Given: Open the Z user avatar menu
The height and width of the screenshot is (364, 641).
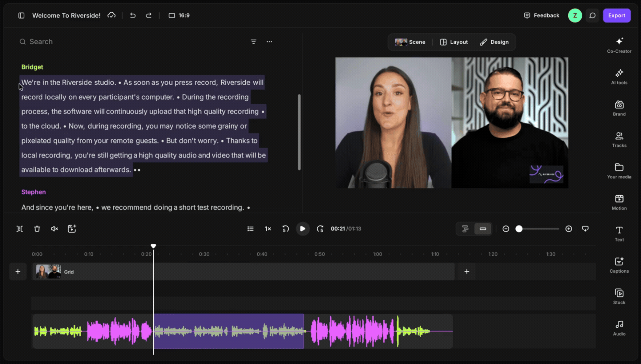Looking at the screenshot, I should click(575, 15).
